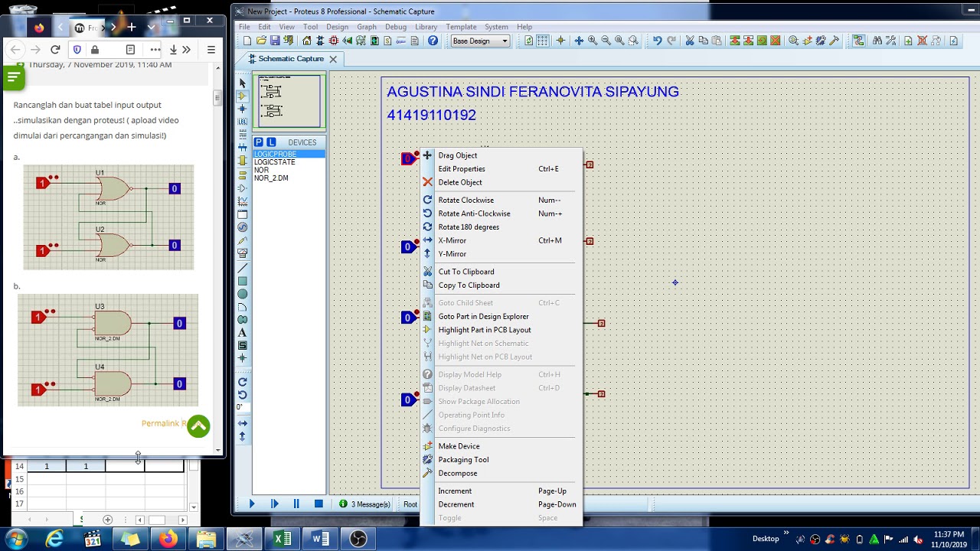980x551 pixels.
Task: Create a New Project toolbar icon
Action: click(x=247, y=41)
